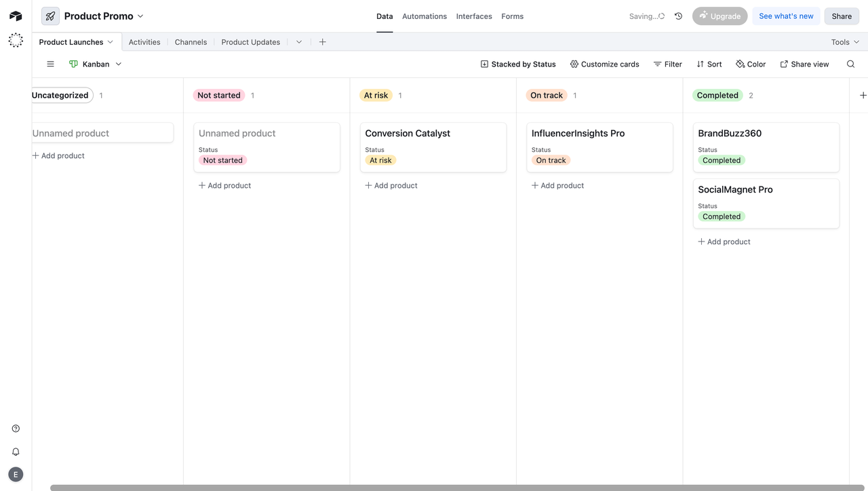Open notifications via the bell icon

(15, 451)
